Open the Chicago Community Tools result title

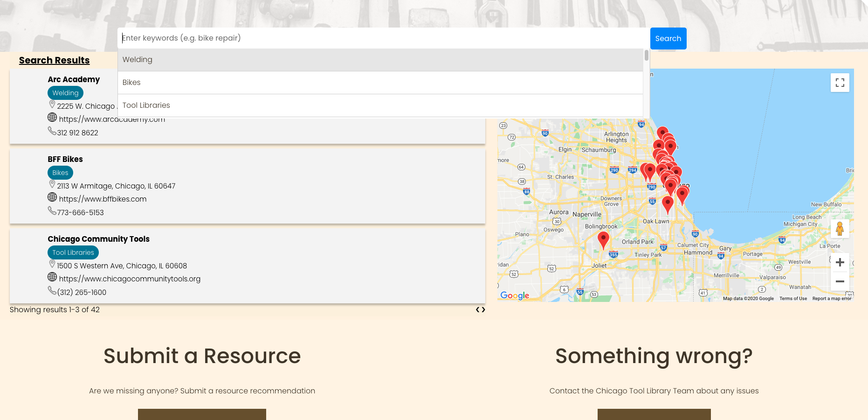(x=98, y=239)
